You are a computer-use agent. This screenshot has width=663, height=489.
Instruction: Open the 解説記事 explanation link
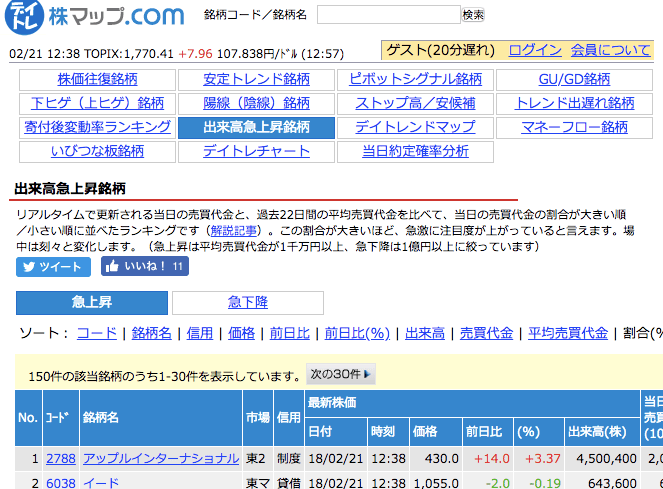click(x=235, y=231)
